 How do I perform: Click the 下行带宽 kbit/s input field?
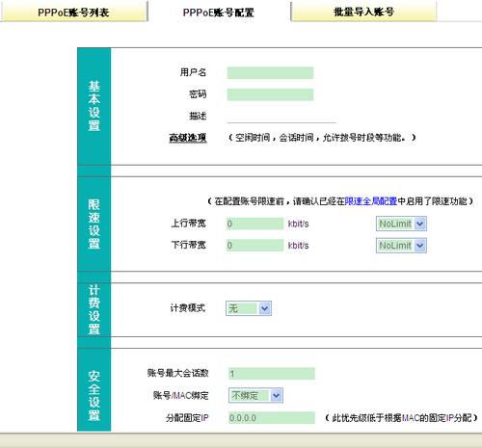255,246
